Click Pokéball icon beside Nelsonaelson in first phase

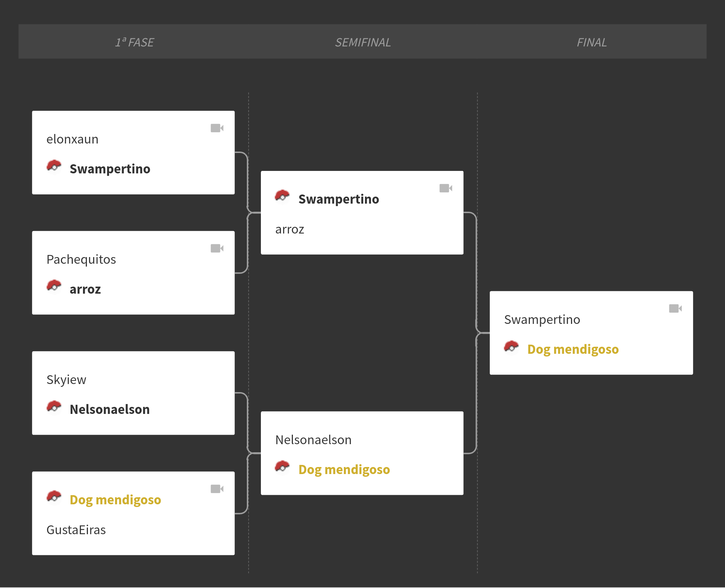(54, 407)
